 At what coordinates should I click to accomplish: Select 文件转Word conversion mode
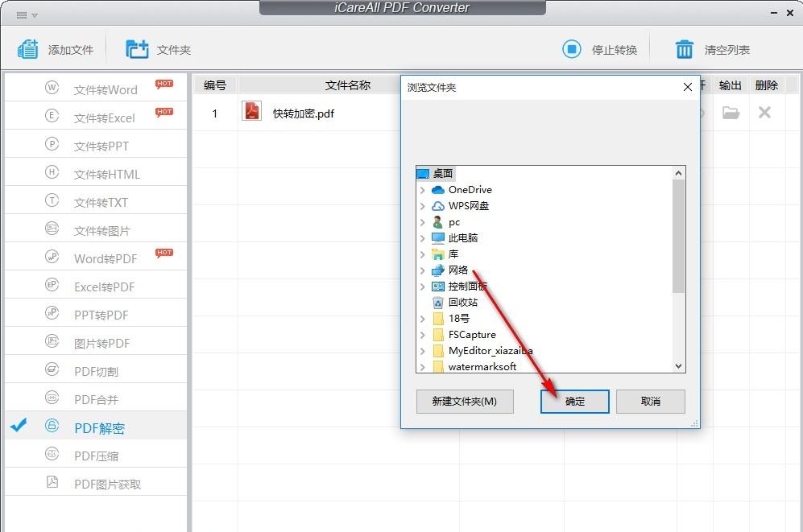tap(96, 88)
